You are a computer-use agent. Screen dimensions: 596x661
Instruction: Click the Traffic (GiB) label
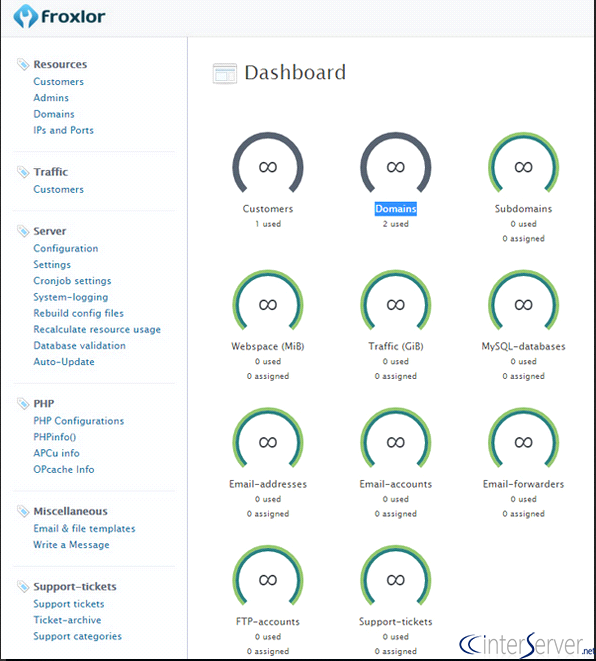(396, 346)
